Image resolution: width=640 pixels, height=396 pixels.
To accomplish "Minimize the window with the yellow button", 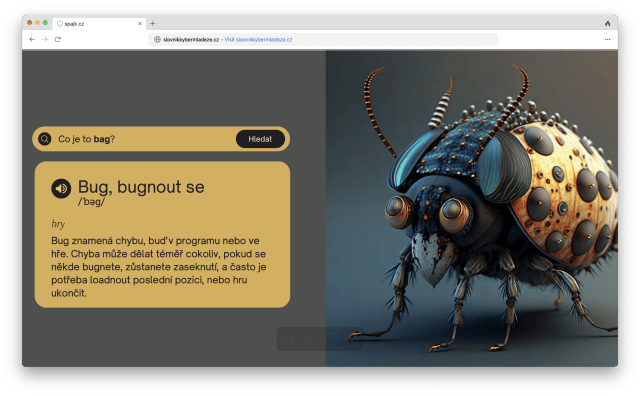I will 38,23.
